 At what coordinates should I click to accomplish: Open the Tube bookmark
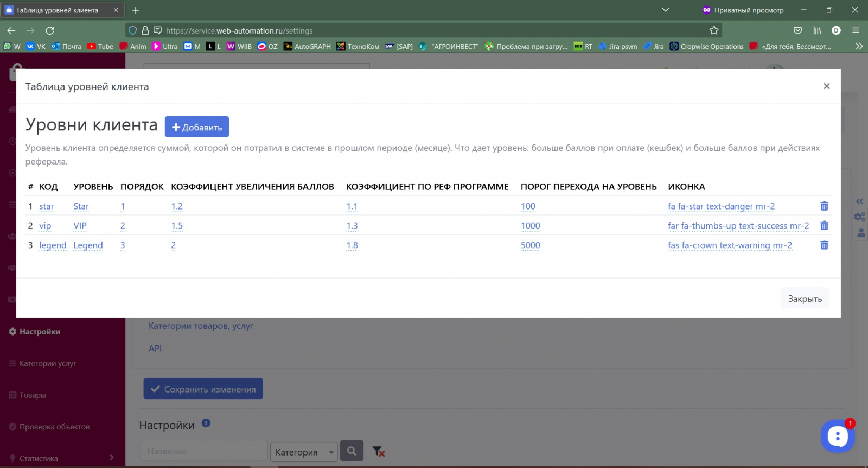(100, 46)
